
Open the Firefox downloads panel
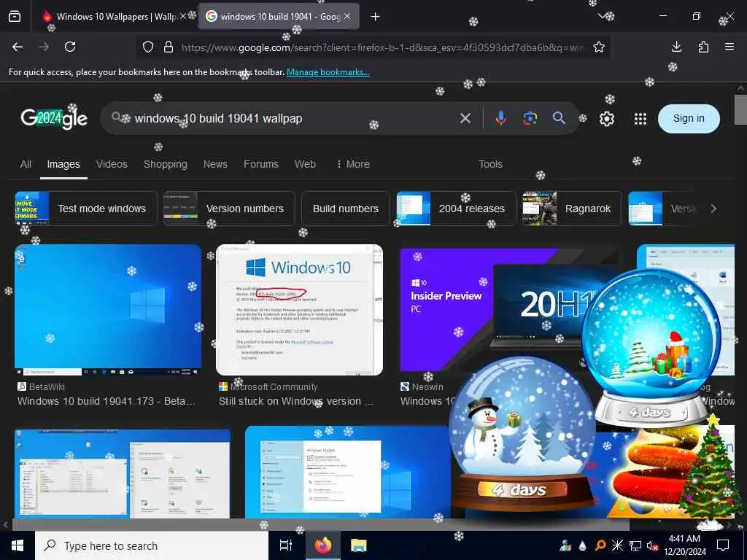coord(676,47)
